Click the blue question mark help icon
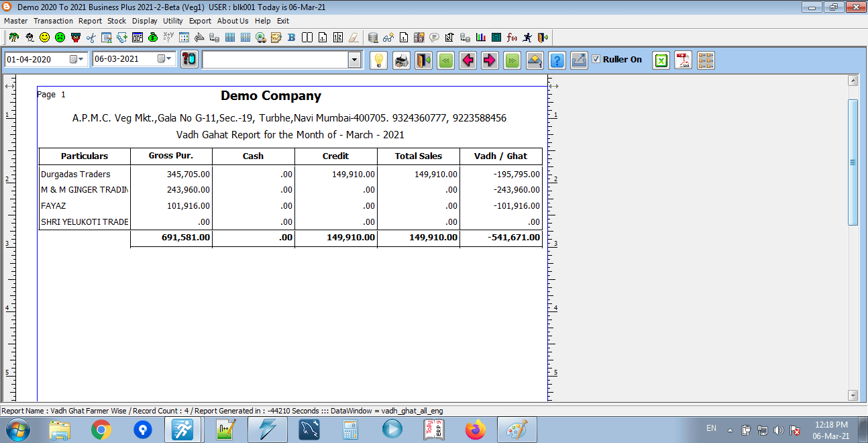 556,60
